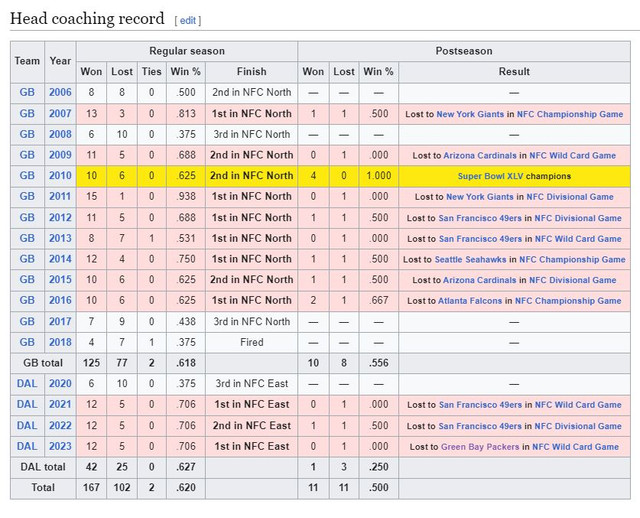
Task: Select the .938 win percentage cell
Action: click(x=186, y=197)
